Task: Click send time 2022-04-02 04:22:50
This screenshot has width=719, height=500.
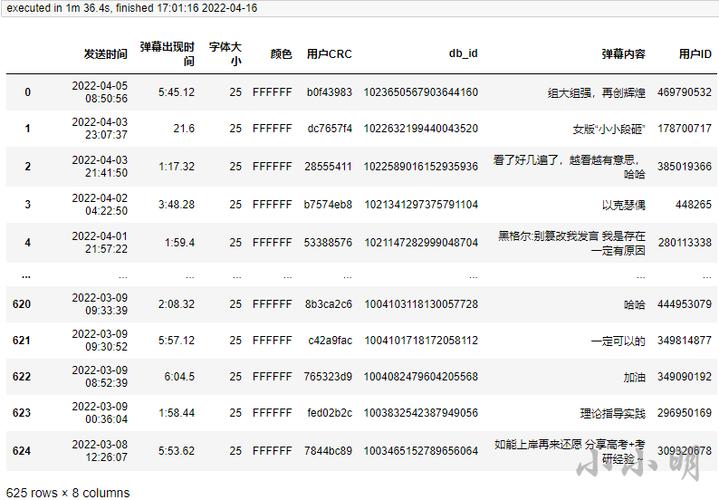Action: pyautogui.click(x=100, y=204)
